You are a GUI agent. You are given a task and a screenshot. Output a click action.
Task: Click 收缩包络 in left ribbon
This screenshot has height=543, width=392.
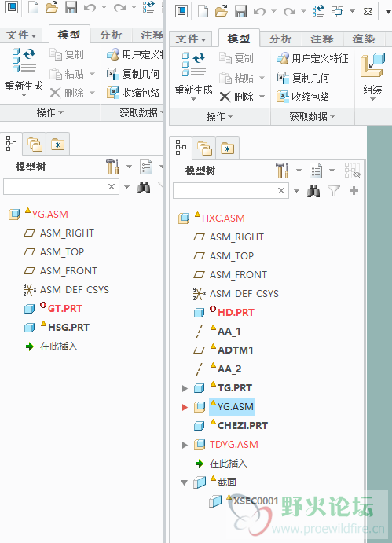tap(134, 93)
